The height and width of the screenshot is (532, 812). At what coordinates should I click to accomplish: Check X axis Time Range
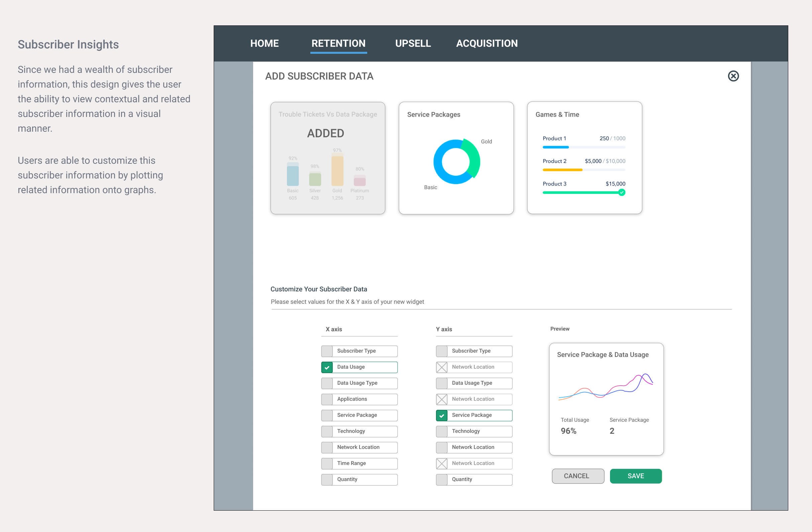click(x=359, y=463)
